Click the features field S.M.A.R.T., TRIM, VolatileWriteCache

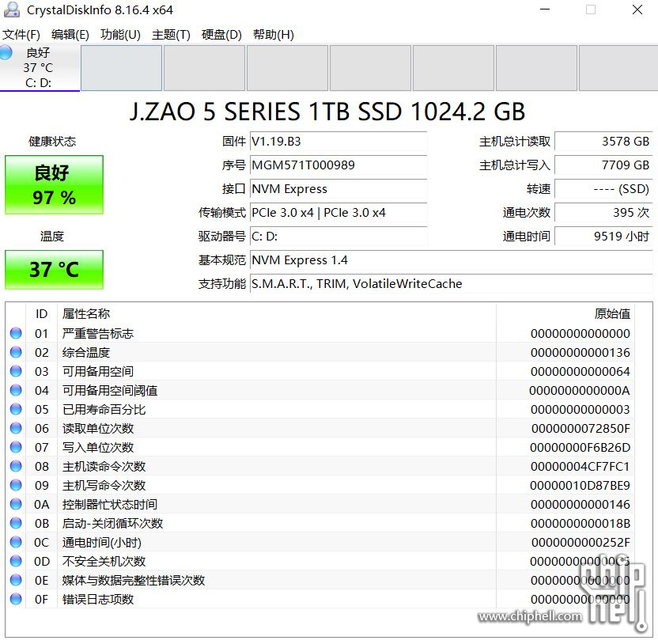451,284
